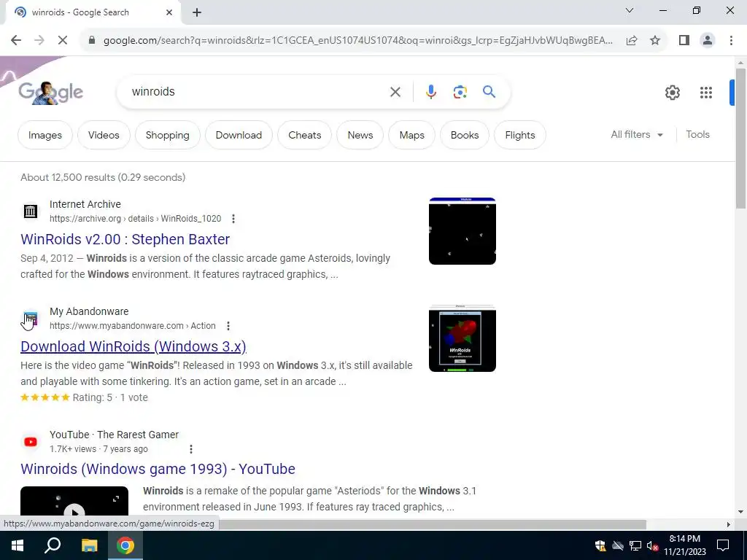Play the Winroids YouTube video preview
747x560 pixels.
click(74, 501)
